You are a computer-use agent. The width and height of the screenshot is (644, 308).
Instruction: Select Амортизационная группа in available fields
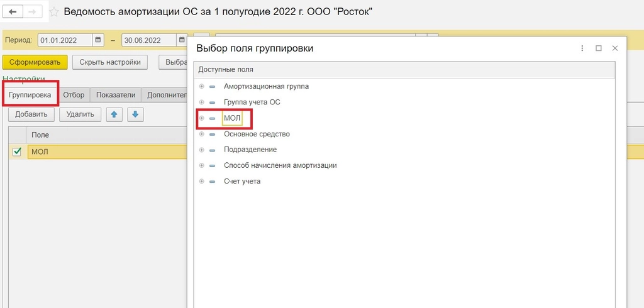pyautogui.click(x=266, y=87)
